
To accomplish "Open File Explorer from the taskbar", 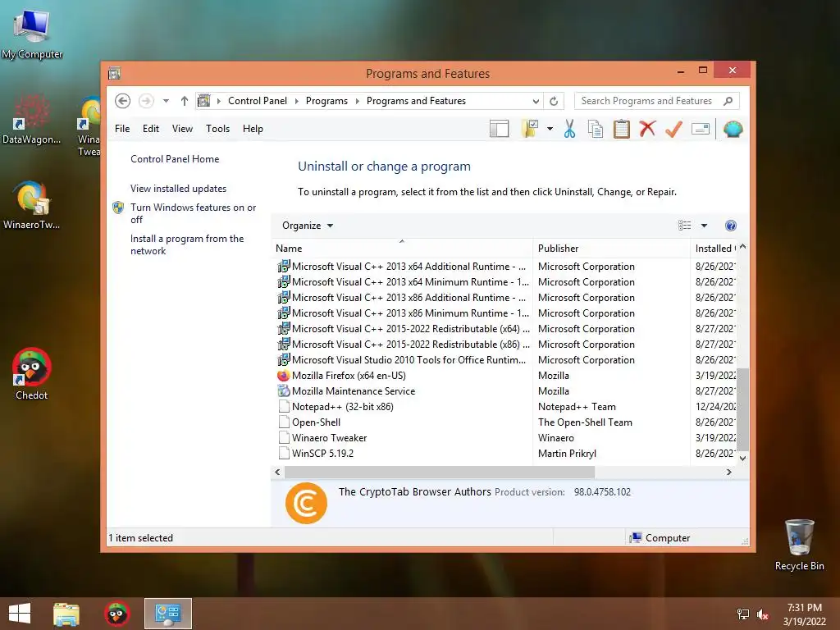I will click(x=66, y=614).
